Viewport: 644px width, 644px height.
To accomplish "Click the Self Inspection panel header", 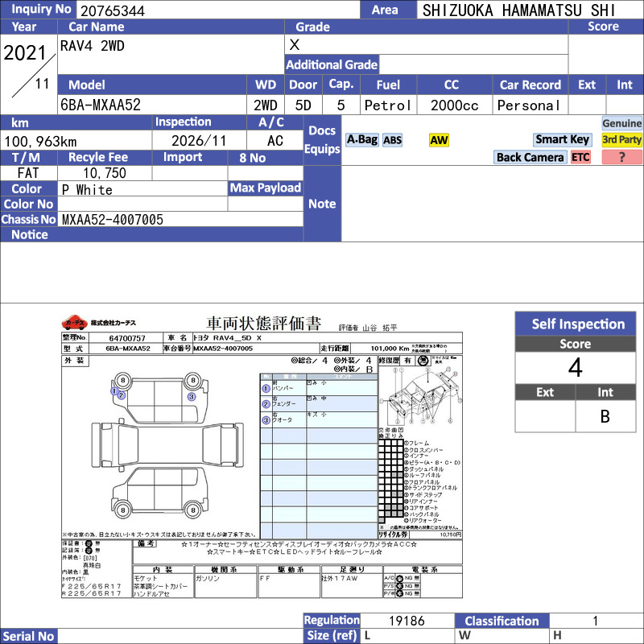I will tap(576, 324).
